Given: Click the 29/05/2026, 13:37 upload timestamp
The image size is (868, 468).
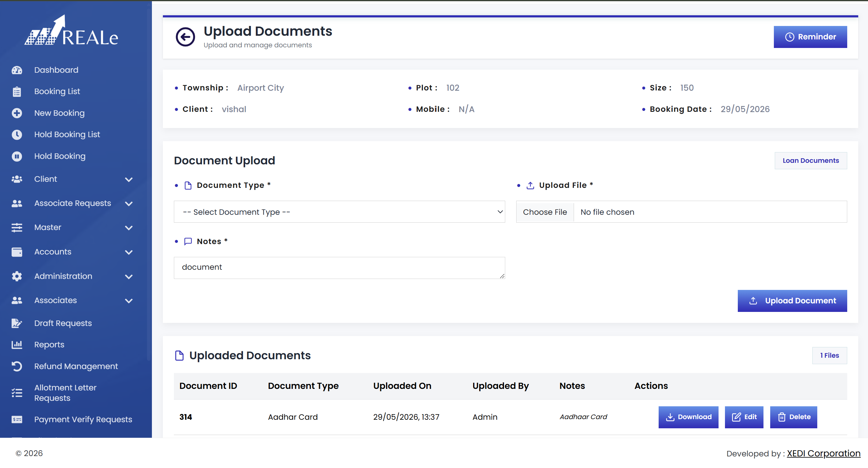Looking at the screenshot, I should pos(406,417).
